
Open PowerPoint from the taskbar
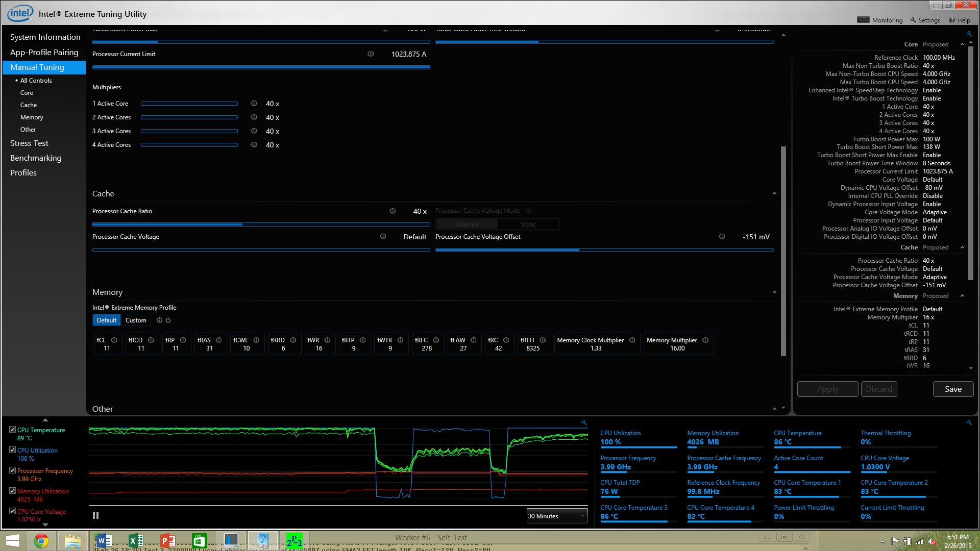click(167, 541)
